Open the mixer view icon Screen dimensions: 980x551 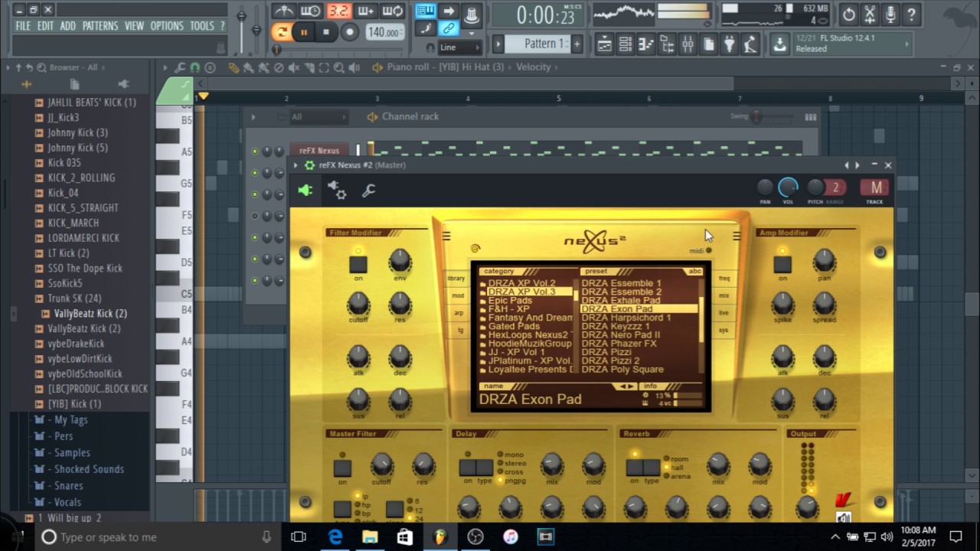(688, 44)
